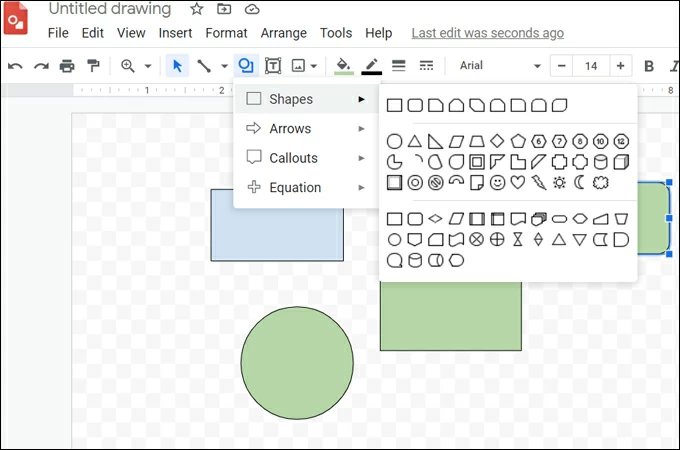Pick the Hexagon shape labeled 6
The width and height of the screenshot is (680, 450).
(x=539, y=141)
